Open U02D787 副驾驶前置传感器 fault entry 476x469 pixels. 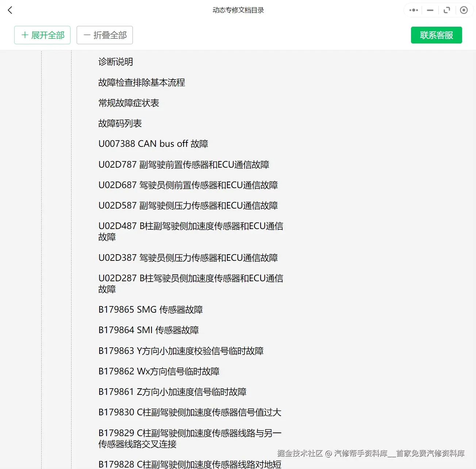click(184, 165)
